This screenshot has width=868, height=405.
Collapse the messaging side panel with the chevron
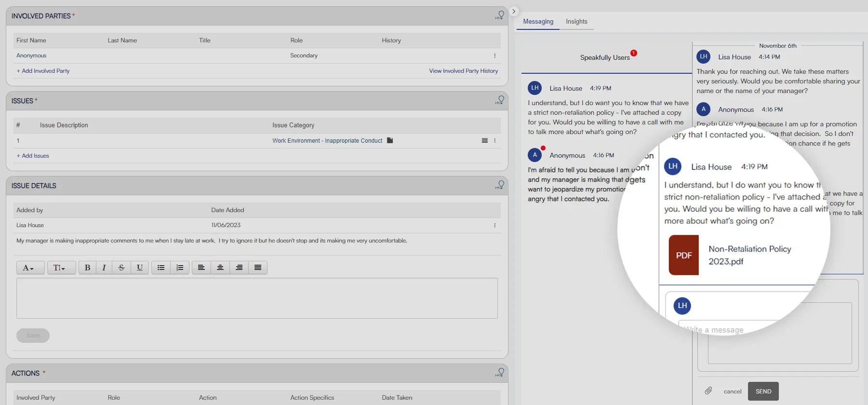click(x=514, y=11)
